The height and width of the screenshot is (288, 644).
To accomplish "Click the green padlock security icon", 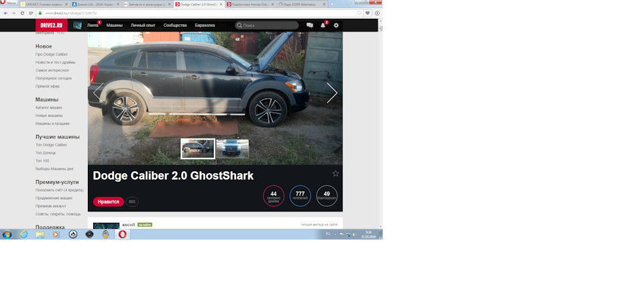I will [40, 13].
